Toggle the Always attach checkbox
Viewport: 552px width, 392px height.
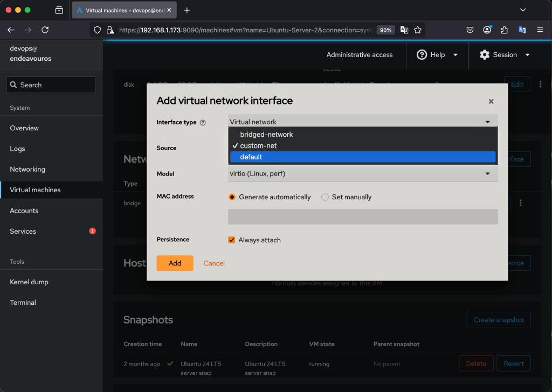[232, 240]
